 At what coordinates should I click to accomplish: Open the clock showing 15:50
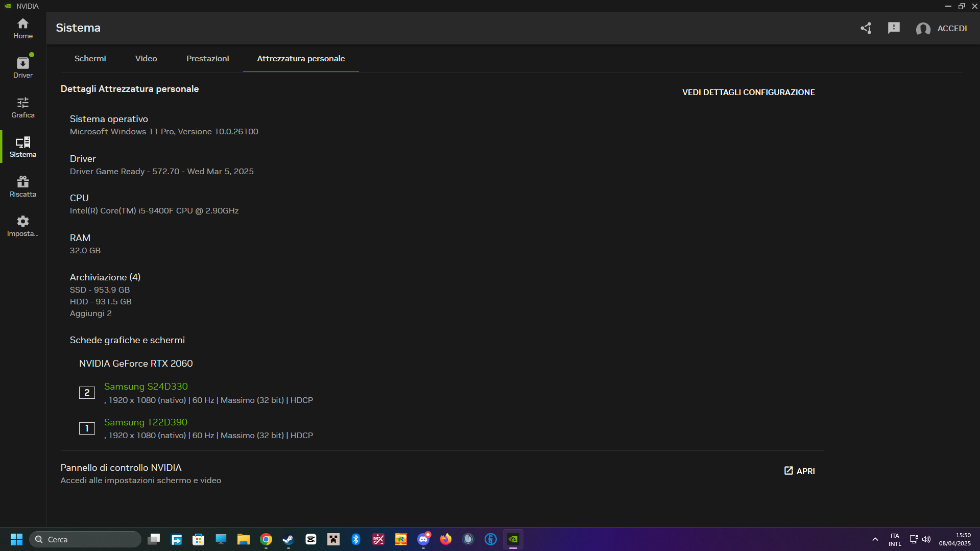click(954, 539)
